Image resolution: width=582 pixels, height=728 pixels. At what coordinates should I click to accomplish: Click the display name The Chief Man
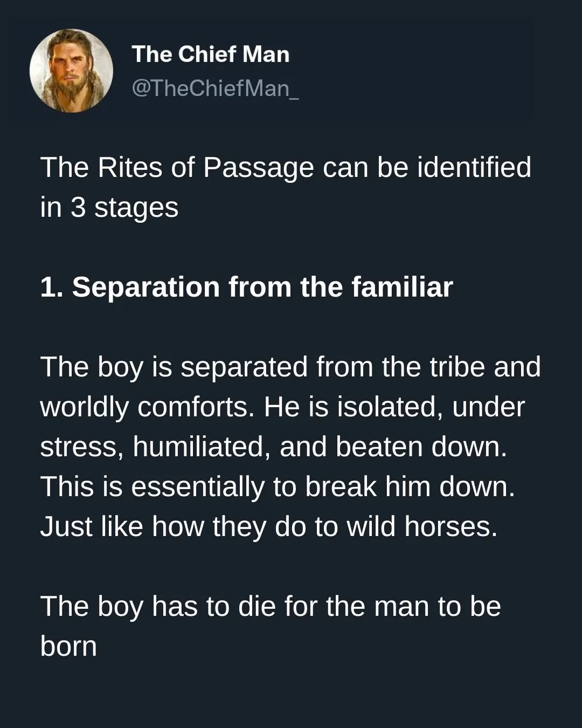[x=210, y=54]
